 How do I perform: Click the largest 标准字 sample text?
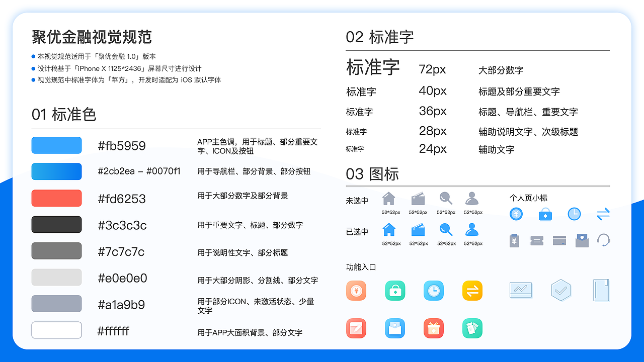(373, 67)
